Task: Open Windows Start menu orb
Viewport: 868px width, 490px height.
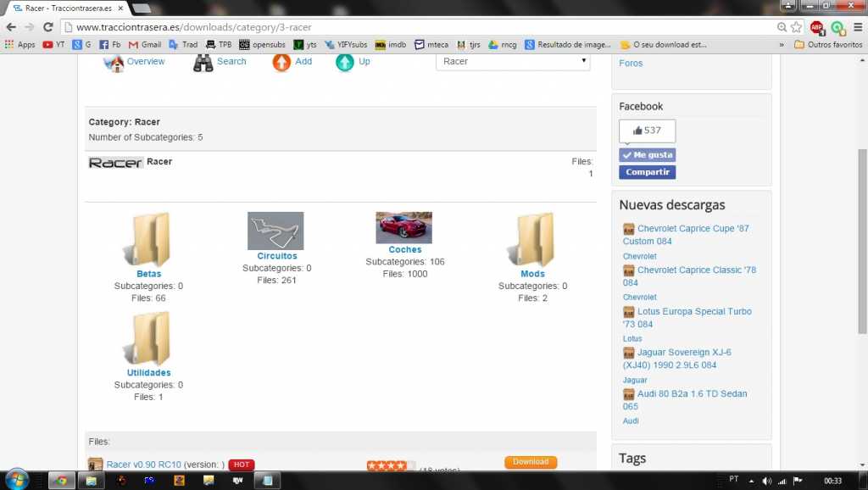Action: coord(17,480)
